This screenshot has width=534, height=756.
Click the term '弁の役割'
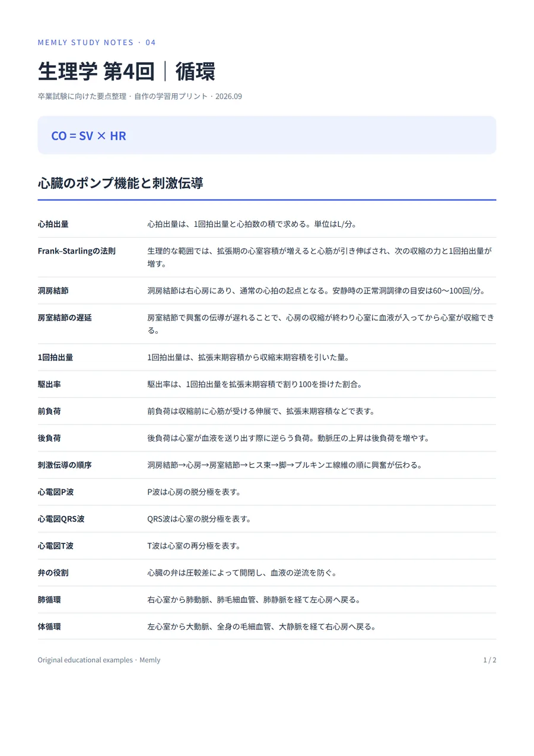(53, 572)
